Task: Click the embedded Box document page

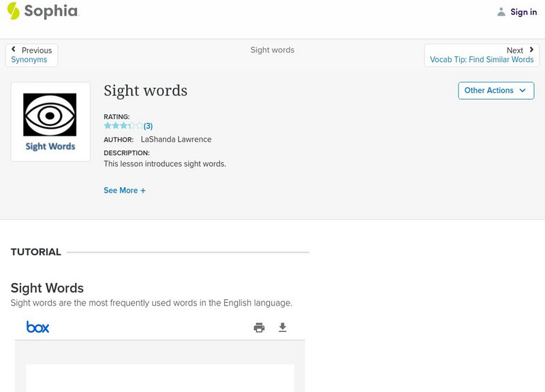Action: click(160, 378)
